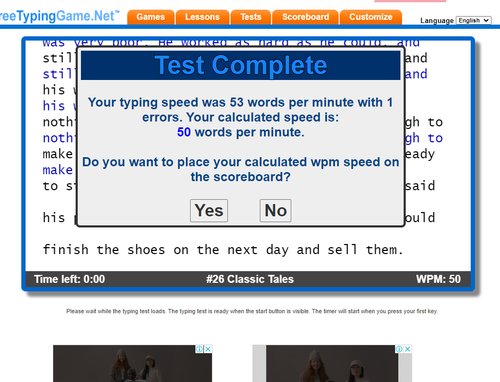This screenshot has width=500, height=382.
Task: Open the Lessons tab
Action: [202, 17]
